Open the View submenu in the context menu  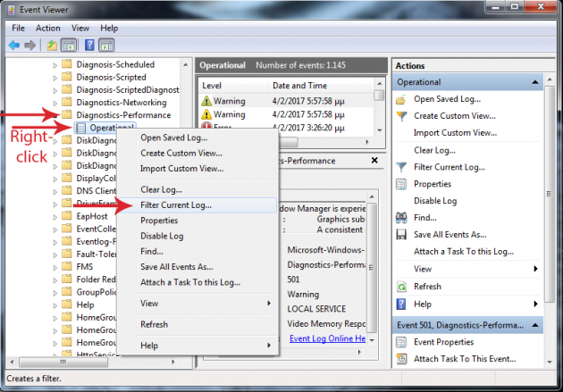click(197, 304)
